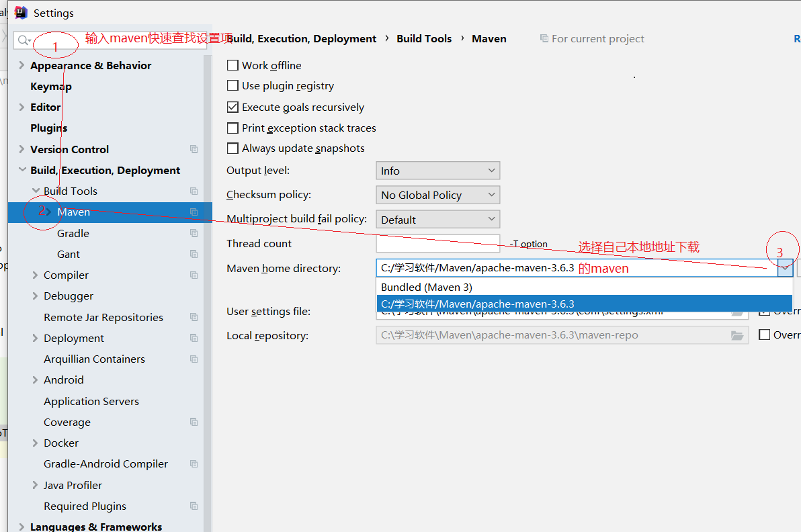Open the Checksum policy dropdown
This screenshot has width=801, height=532.
click(x=437, y=195)
